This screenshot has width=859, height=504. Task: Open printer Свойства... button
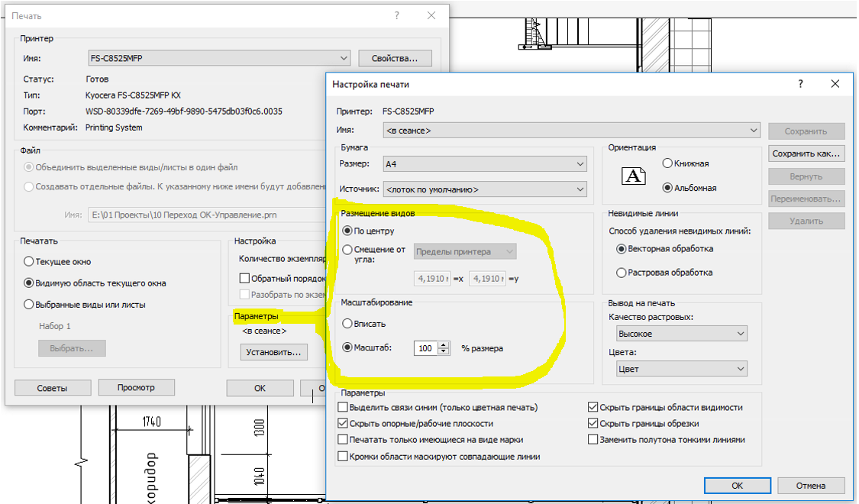pyautogui.click(x=395, y=58)
